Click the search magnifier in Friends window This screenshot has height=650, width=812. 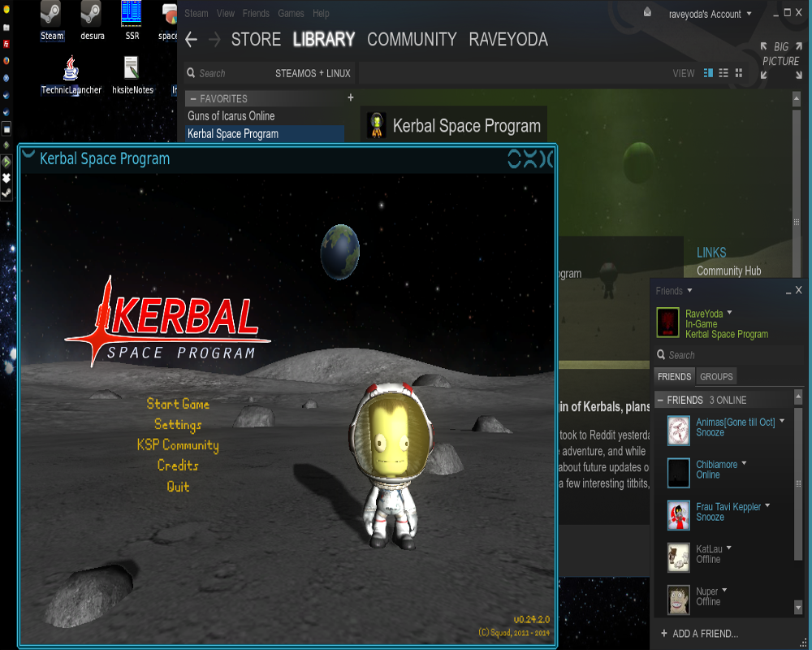[x=661, y=354]
